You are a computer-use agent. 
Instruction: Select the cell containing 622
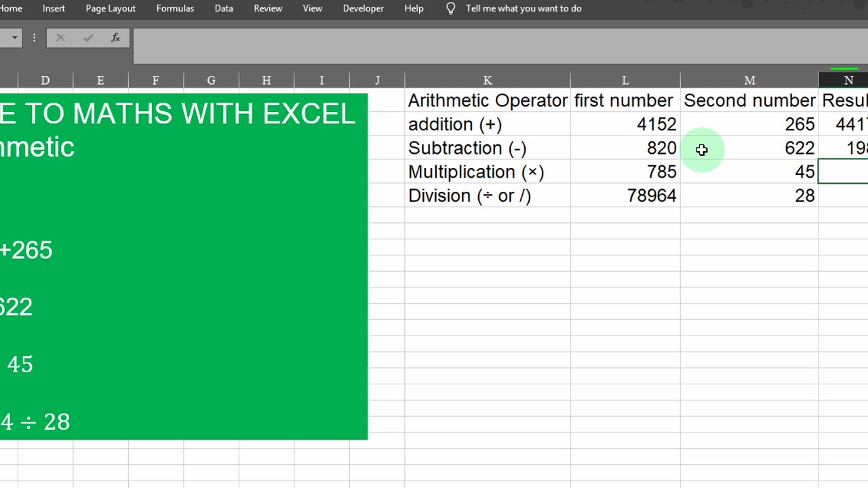point(749,148)
